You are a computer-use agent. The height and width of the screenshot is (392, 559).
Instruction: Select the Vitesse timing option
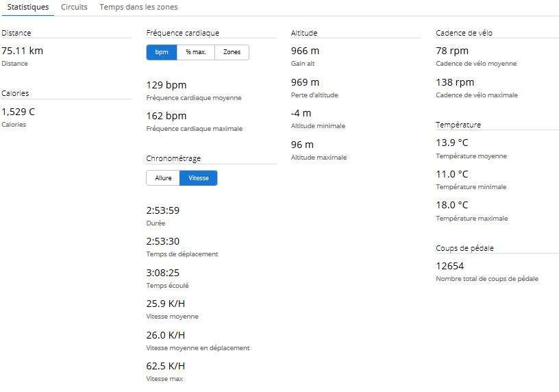(199, 178)
